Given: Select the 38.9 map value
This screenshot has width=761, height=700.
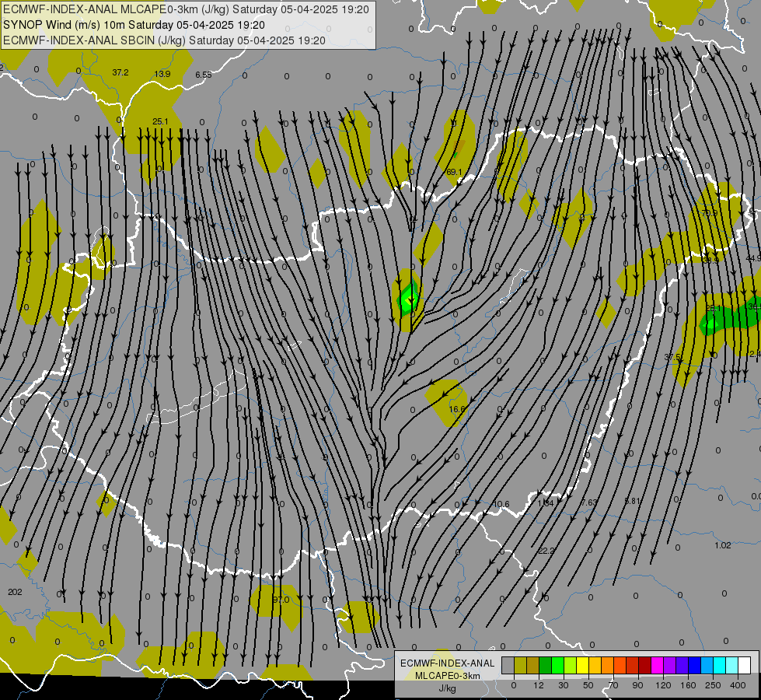Looking at the screenshot, I should click(x=710, y=261).
